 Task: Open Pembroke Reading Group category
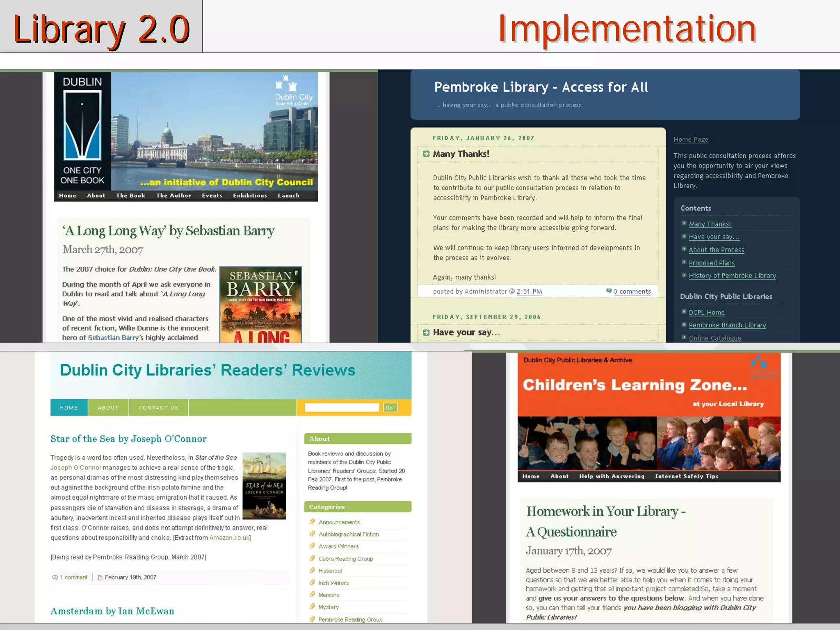351,619
